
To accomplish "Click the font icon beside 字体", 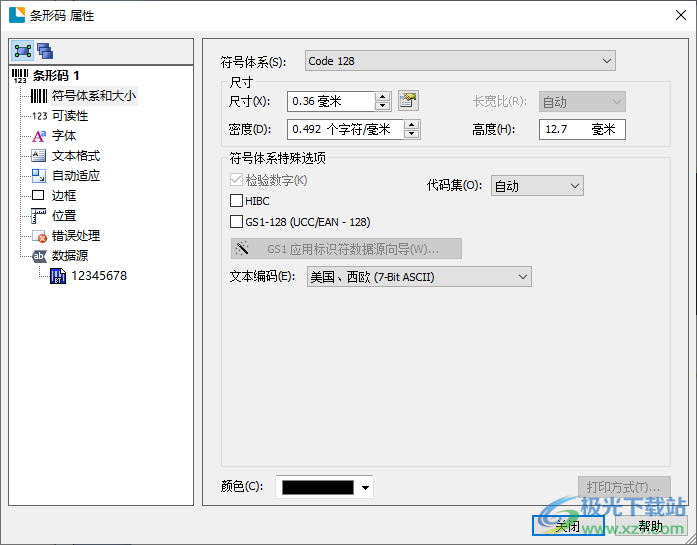I will pos(39,136).
